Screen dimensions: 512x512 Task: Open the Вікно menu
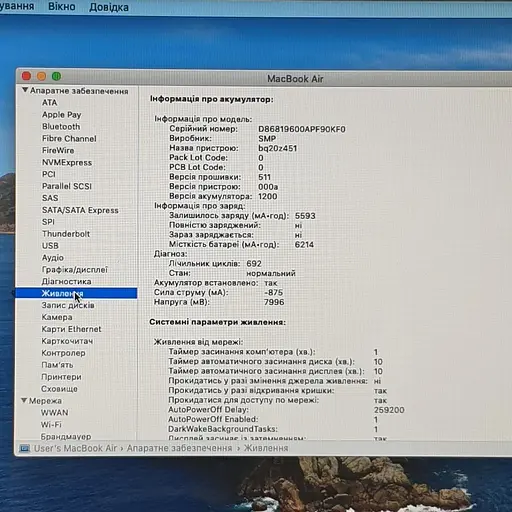point(62,7)
